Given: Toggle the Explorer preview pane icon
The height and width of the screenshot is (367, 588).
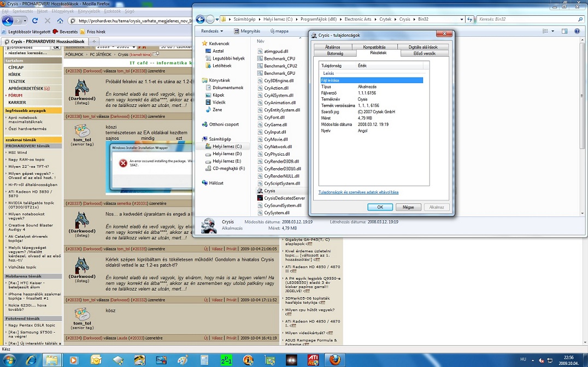Looking at the screenshot, I should [x=565, y=31].
